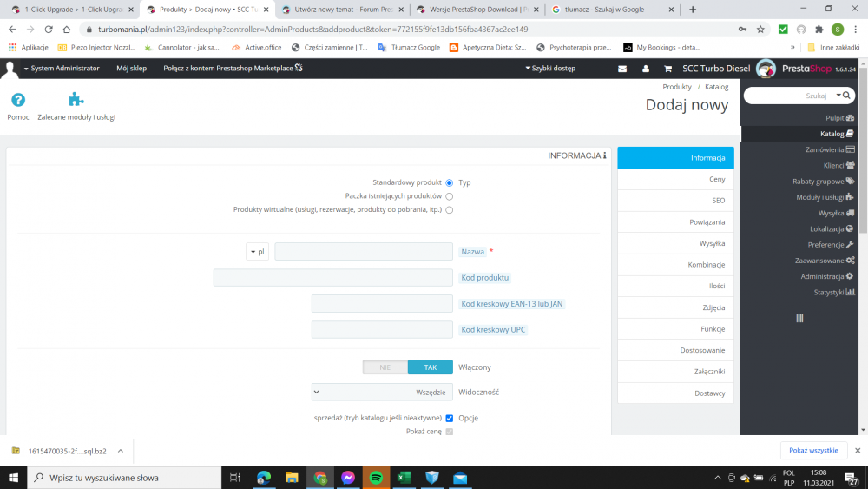Click the Mój sklep link
Image resolution: width=868 pixels, height=489 pixels.
point(131,68)
